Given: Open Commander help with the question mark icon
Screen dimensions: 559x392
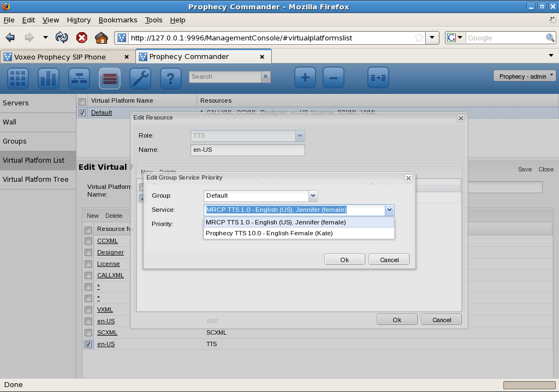Looking at the screenshot, I should pos(171,78).
